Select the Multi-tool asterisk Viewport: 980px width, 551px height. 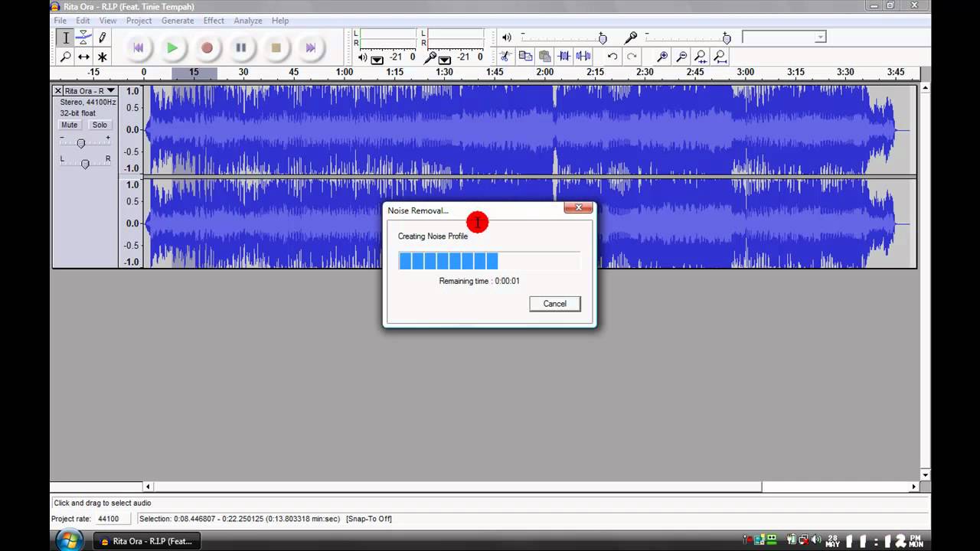click(x=103, y=57)
